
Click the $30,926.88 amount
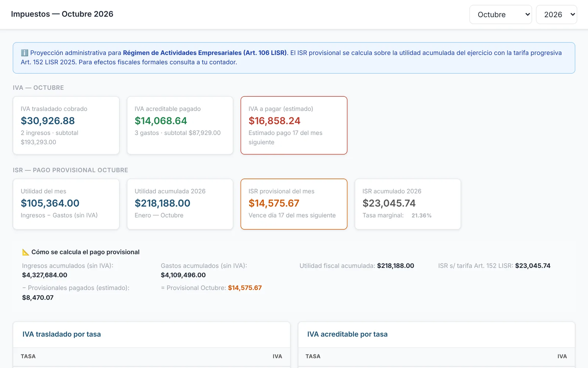(x=48, y=121)
